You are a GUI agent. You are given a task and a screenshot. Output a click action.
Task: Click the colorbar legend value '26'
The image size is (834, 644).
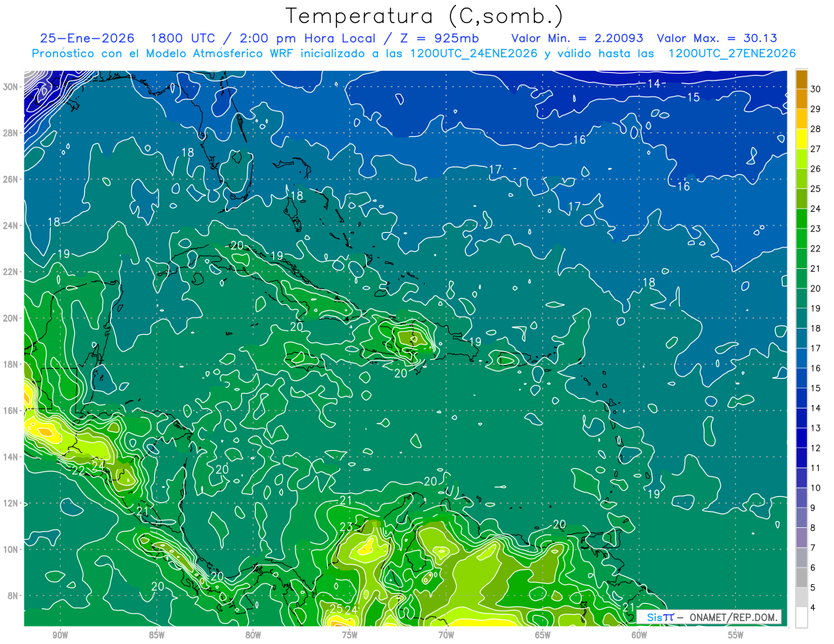816,169
